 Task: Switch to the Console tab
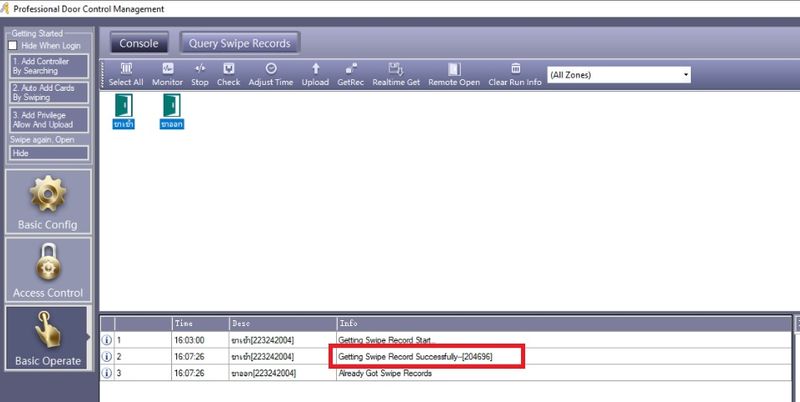pyautogui.click(x=139, y=43)
